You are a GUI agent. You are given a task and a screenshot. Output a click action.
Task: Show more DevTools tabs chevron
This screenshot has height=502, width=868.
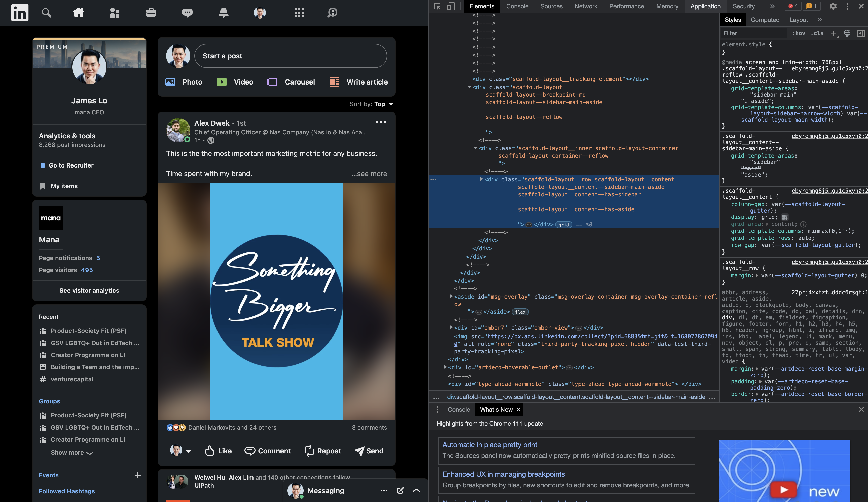(772, 6)
